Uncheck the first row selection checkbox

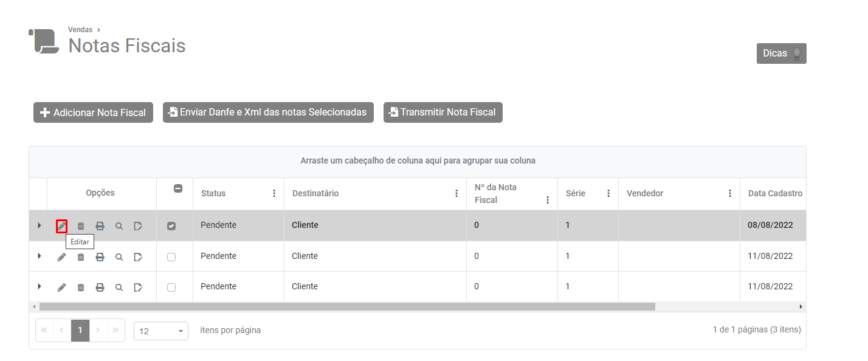(x=171, y=226)
